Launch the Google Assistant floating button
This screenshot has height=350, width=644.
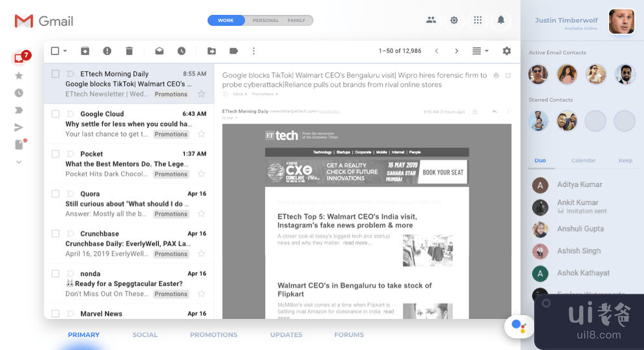(x=519, y=327)
